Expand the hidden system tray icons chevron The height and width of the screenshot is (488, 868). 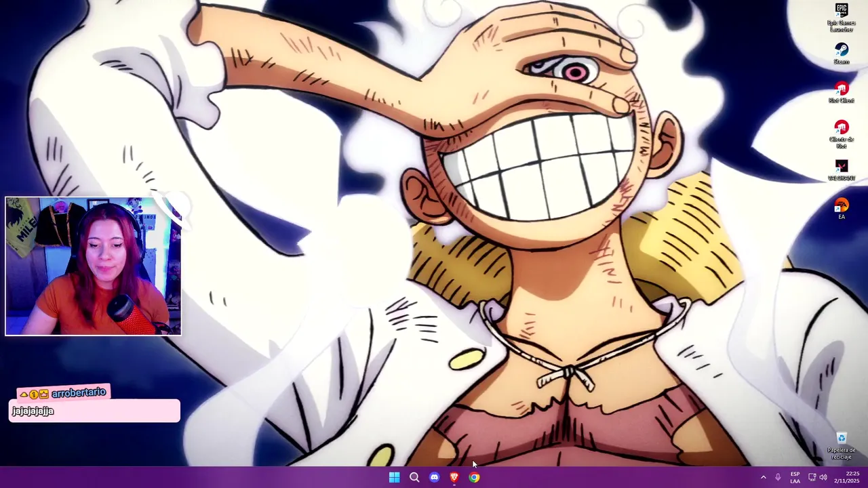pyautogui.click(x=763, y=478)
